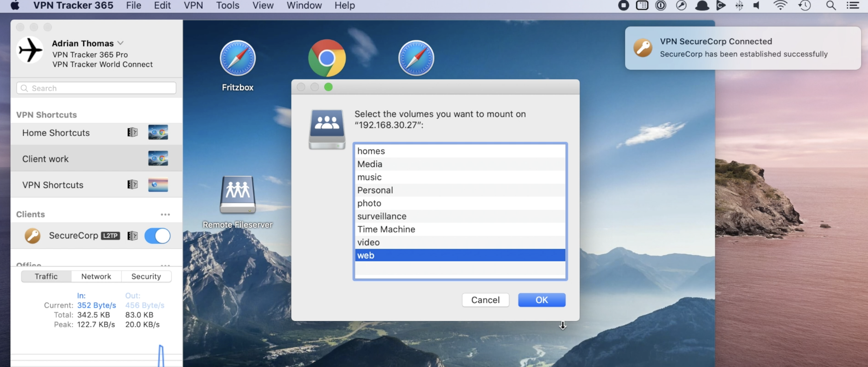Open the VPN menu
The image size is (868, 367).
tap(193, 5)
